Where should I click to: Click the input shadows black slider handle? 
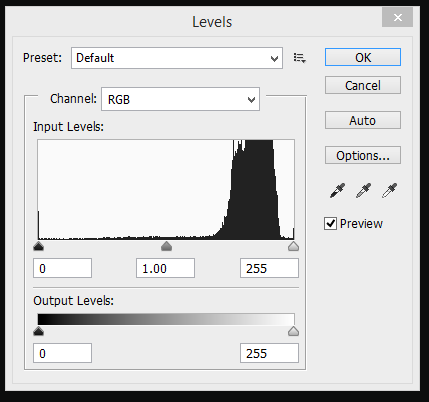pyautogui.click(x=39, y=246)
